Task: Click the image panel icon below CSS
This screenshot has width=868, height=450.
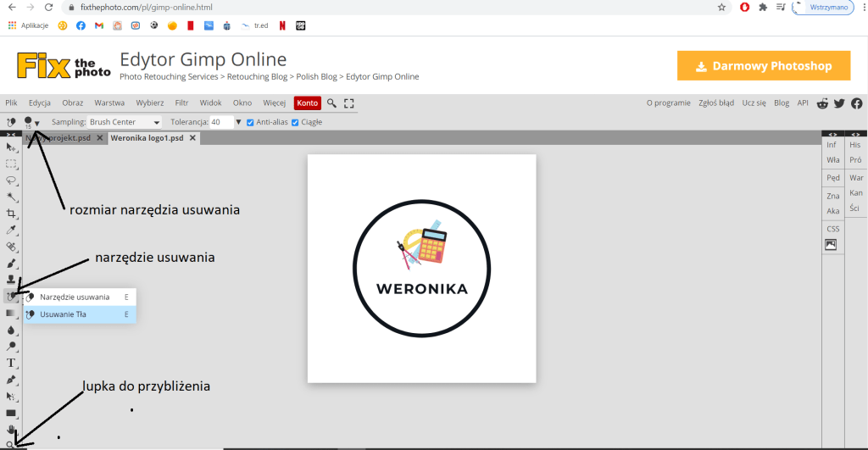Action: point(832,245)
